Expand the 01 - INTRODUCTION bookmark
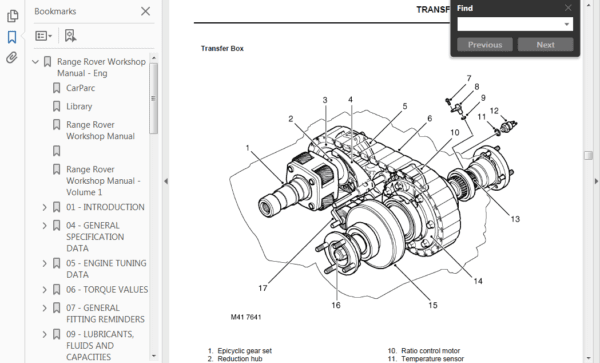This screenshot has height=363, width=600. [x=44, y=207]
